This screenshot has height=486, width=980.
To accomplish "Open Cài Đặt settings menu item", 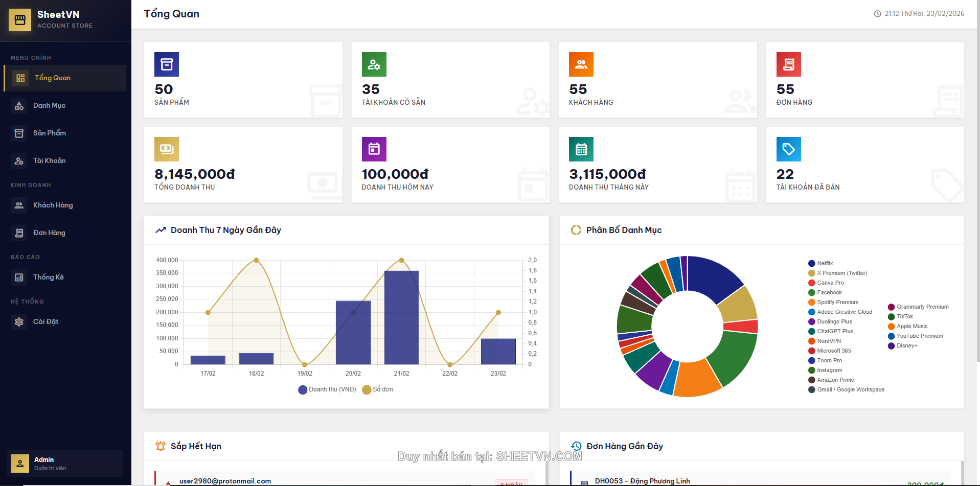I will (45, 322).
